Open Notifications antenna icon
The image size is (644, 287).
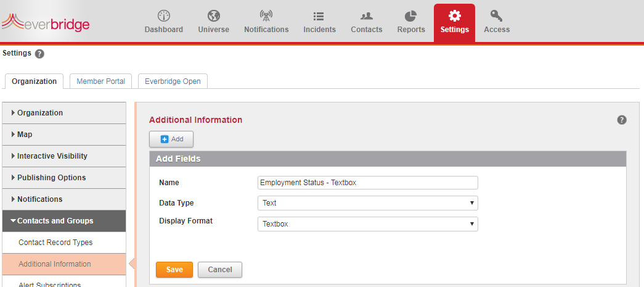[266, 16]
